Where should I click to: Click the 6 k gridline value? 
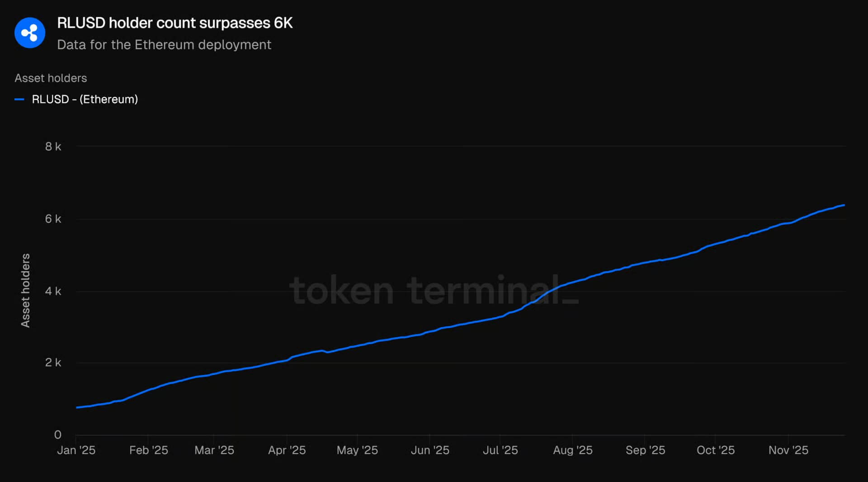pyautogui.click(x=53, y=219)
